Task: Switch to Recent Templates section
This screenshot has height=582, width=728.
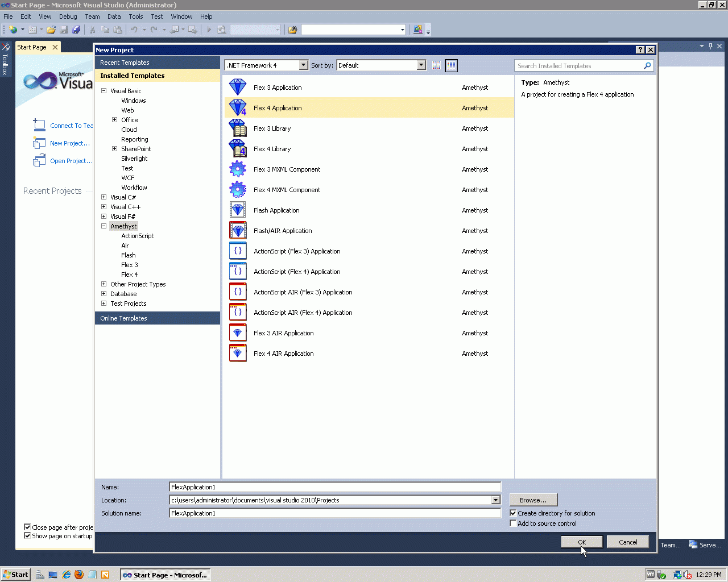Action: tap(158, 63)
